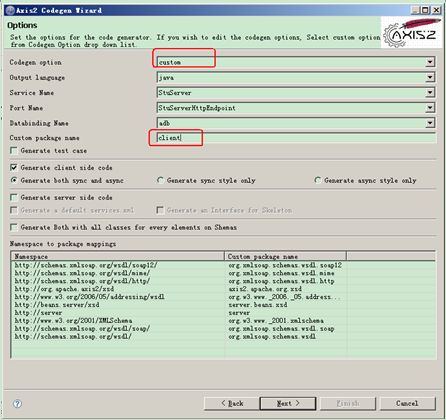The height and width of the screenshot is (420, 446).
Task: Select Generate both sync and async
Action: coord(14,180)
